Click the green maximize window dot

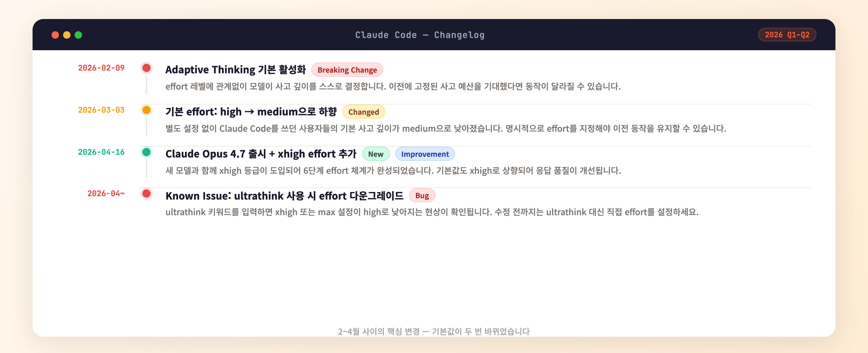[78, 35]
